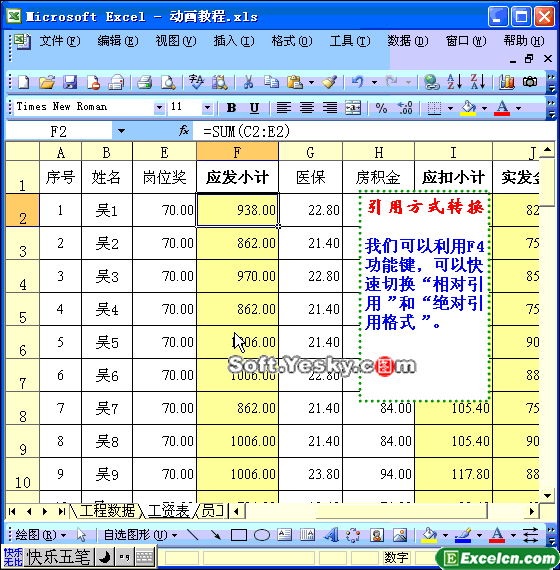
Task: Insert clip art from drawing toolbar
Action: [377, 535]
